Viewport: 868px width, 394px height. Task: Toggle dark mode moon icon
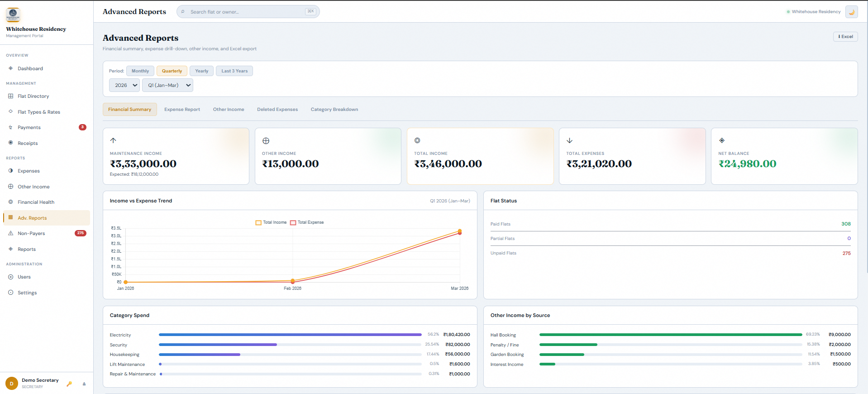(x=851, y=12)
